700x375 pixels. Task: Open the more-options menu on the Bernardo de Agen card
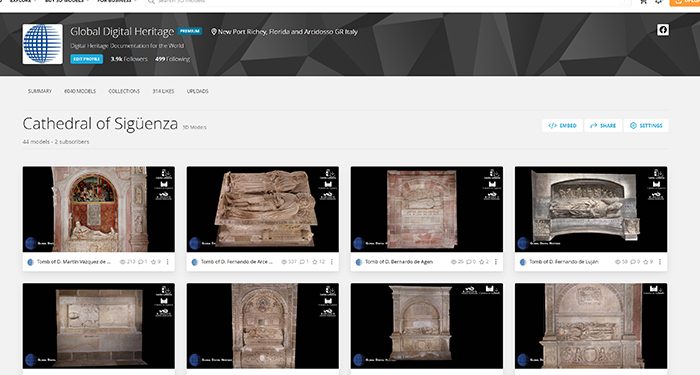point(496,262)
